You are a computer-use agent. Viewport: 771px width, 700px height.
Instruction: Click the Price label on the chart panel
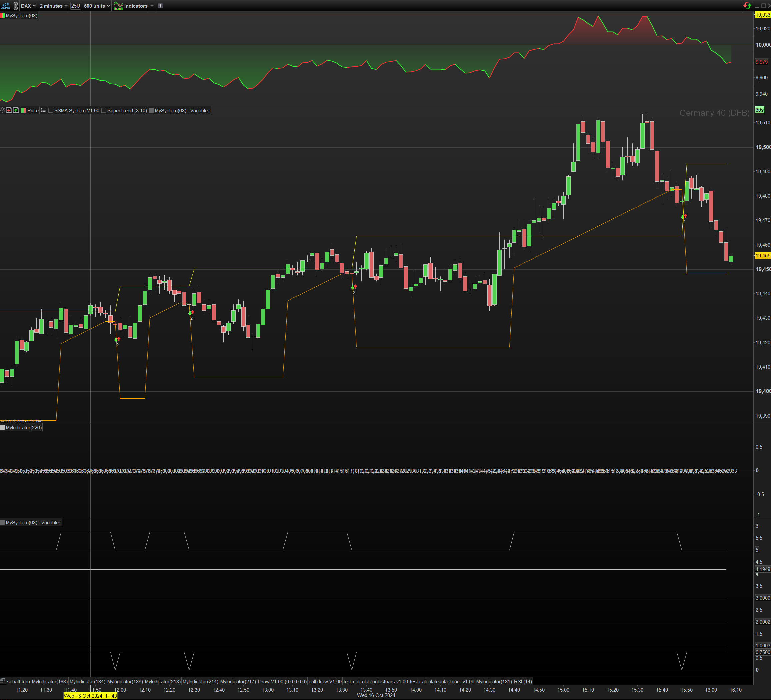[x=33, y=111]
